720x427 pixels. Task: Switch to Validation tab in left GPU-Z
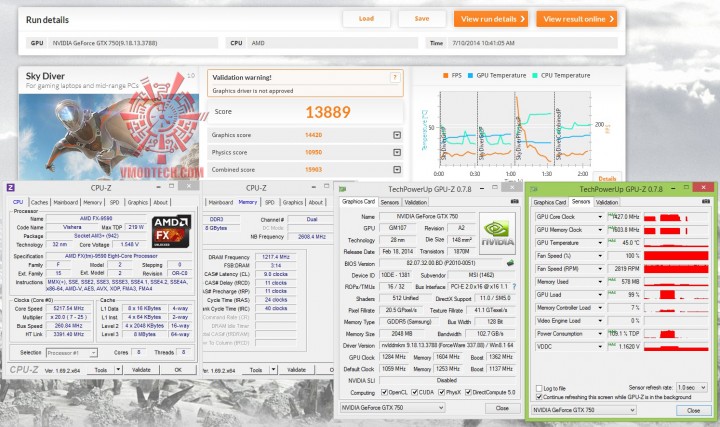[x=416, y=202]
